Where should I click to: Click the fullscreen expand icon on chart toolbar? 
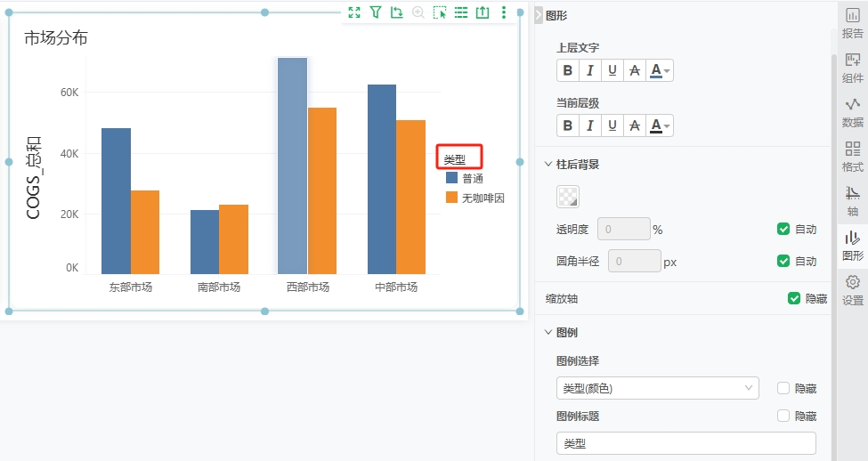[354, 12]
